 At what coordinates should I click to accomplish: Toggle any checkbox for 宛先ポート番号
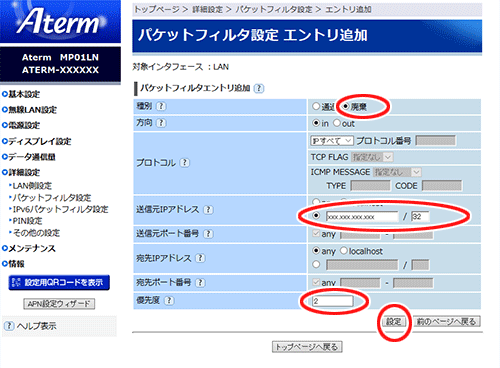(316, 282)
